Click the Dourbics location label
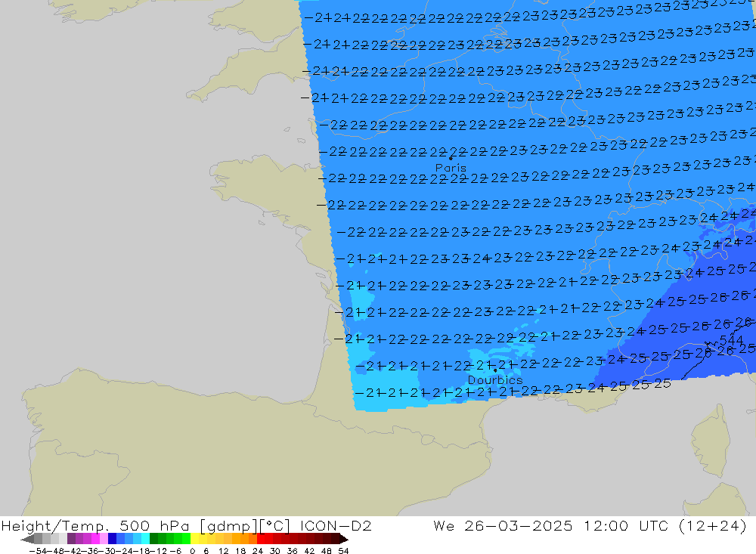Image resolution: width=756 pixels, height=554 pixels. pos(495,380)
